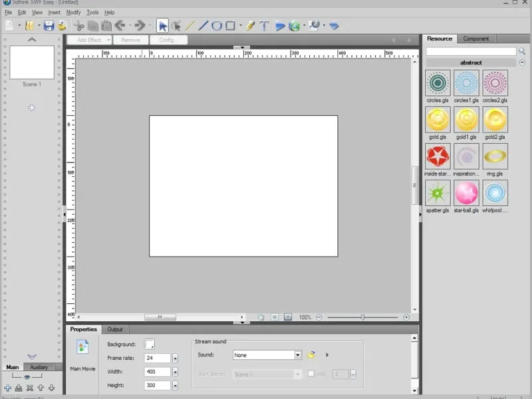Screen dimensions: 532x399
Task: Click the Config... button
Action: pyautogui.click(x=168, y=40)
